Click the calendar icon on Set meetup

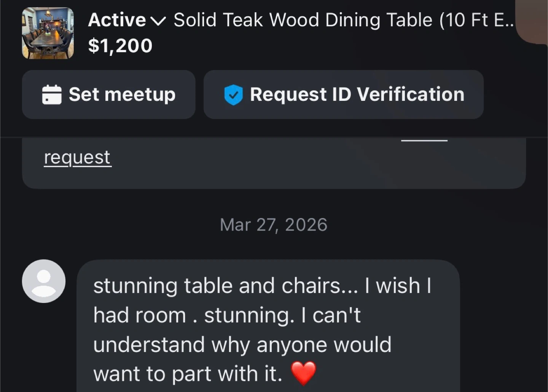click(x=51, y=94)
